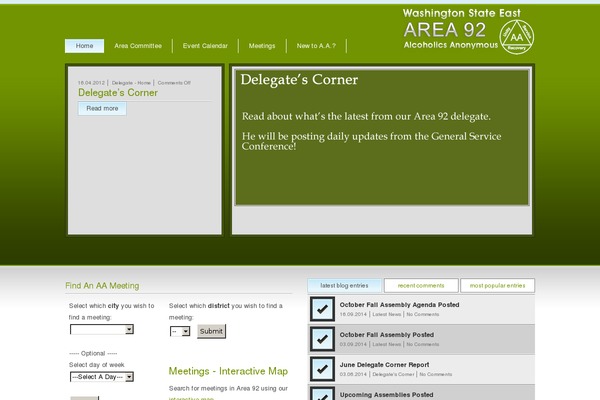The image size is (600, 400).
Task: Click checkmark icon beside October Fall Assembly Posted
Action: [322, 339]
